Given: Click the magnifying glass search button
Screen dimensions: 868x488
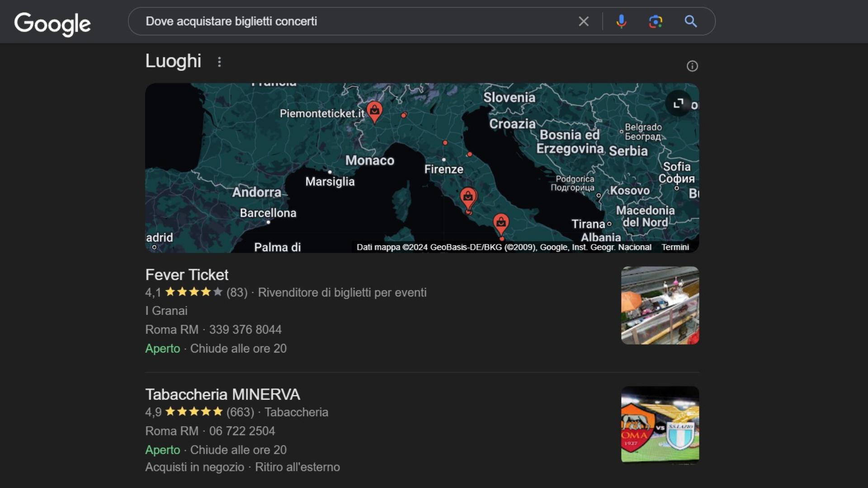Looking at the screenshot, I should [690, 21].
